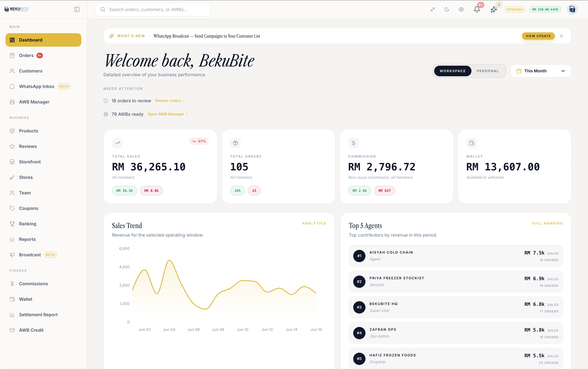Viewport: 588px width, 369px height.
Task: Click the 18 orders alert icon
Action: (106, 101)
